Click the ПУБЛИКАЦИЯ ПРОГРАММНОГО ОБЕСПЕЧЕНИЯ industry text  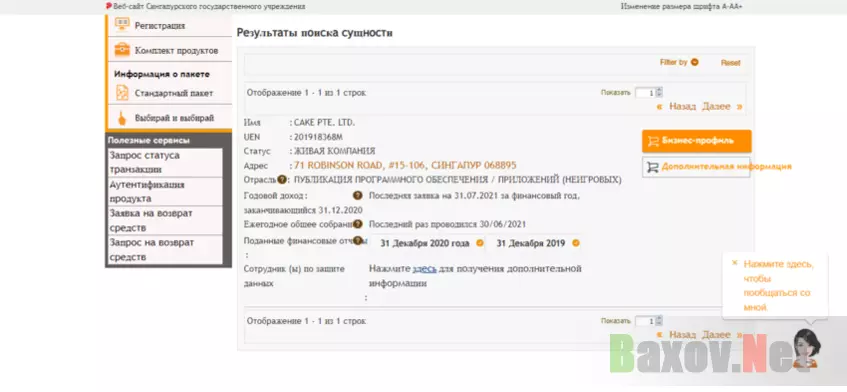coord(457,180)
